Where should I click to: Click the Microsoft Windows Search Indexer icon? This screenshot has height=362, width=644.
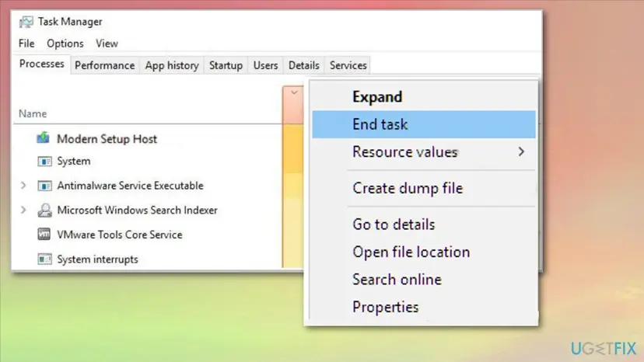44,211
